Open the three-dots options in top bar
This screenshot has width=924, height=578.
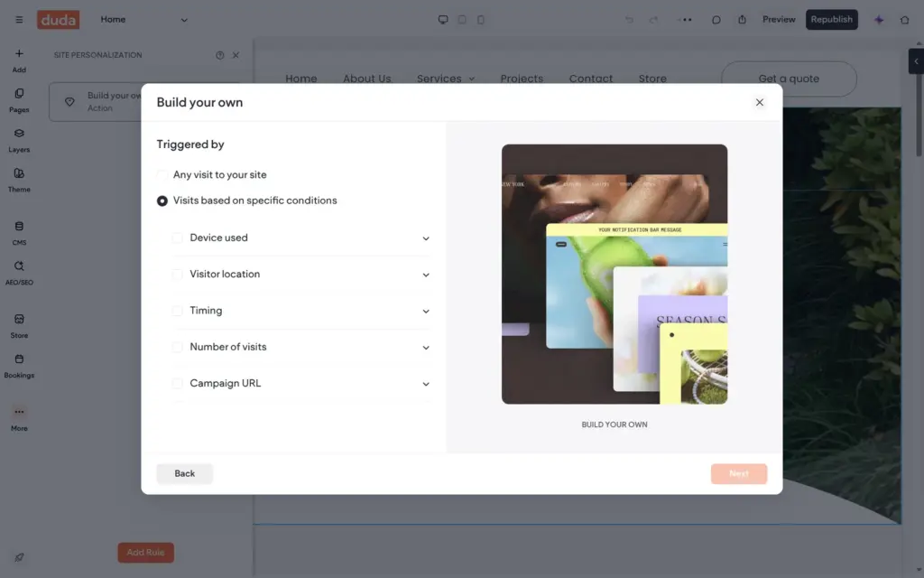coord(685,20)
